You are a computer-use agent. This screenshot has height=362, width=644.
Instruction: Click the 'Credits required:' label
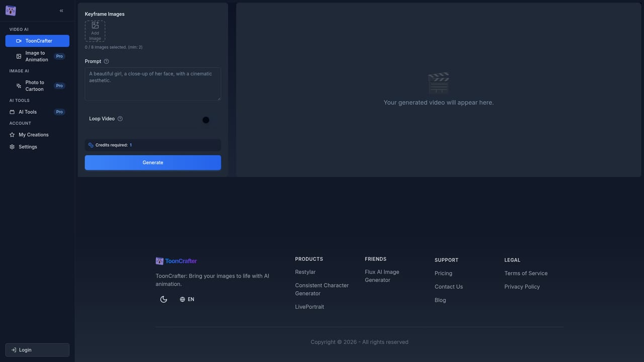112,145
